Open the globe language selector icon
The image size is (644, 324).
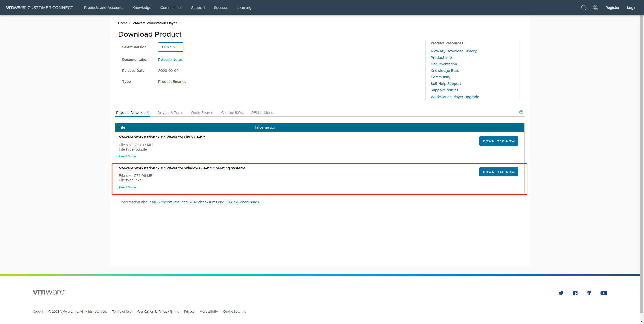[596, 8]
